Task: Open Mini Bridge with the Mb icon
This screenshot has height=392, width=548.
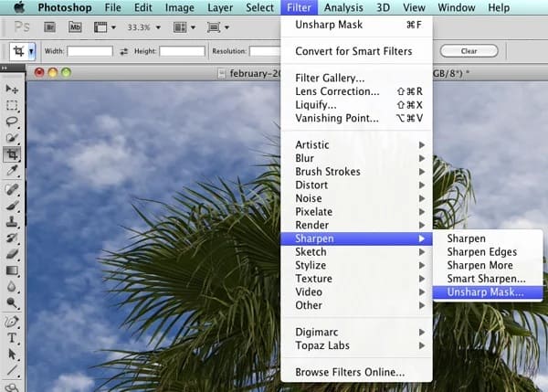Action: (x=75, y=26)
